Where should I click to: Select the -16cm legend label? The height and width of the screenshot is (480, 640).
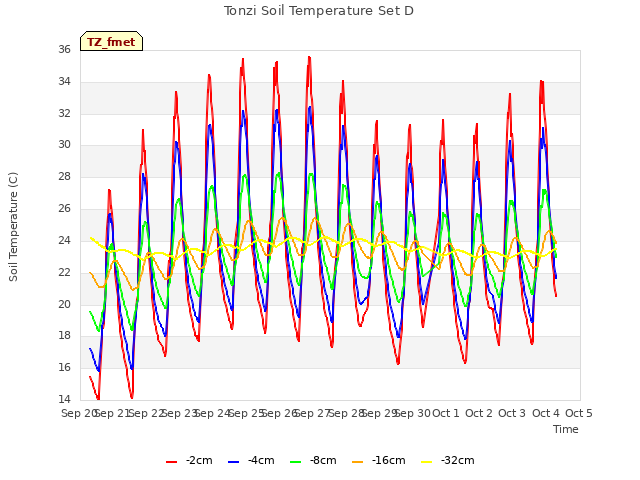(389, 460)
